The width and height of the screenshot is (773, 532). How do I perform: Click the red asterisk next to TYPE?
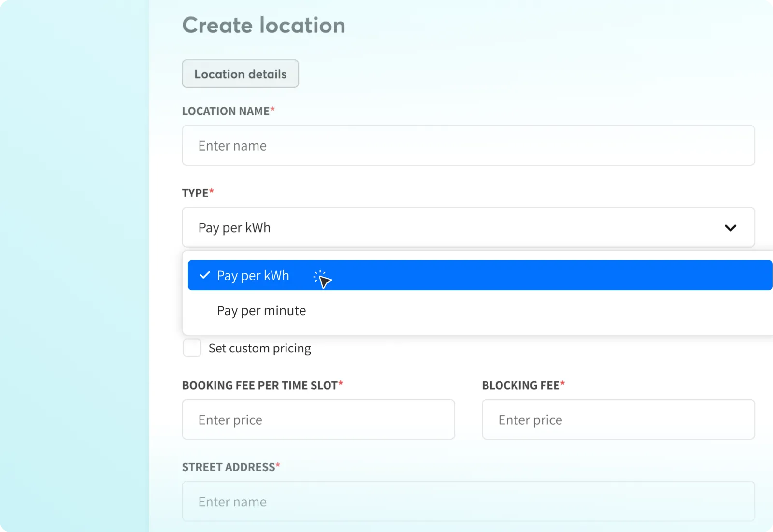click(x=211, y=191)
